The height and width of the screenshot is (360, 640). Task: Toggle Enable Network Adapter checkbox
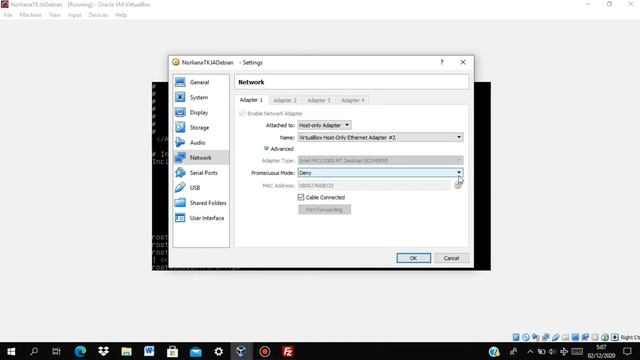pyautogui.click(x=242, y=113)
